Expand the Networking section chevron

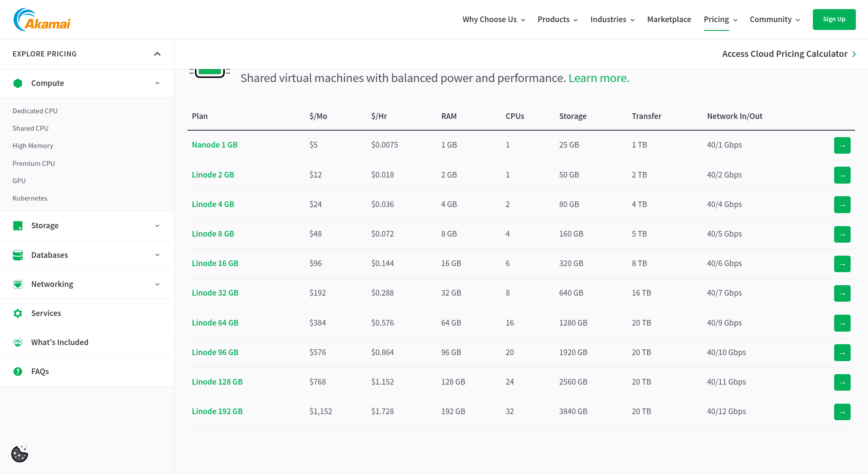157,284
